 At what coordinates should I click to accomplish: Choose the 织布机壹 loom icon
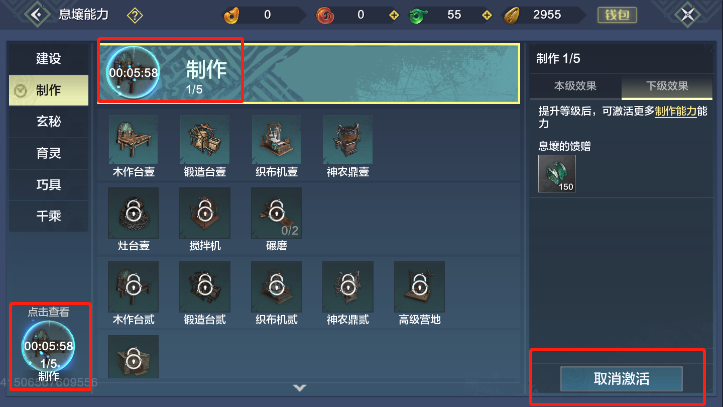(276, 140)
